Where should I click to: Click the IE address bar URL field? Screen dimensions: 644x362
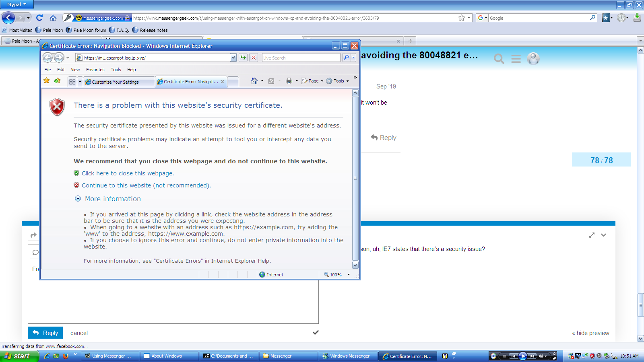(153, 58)
